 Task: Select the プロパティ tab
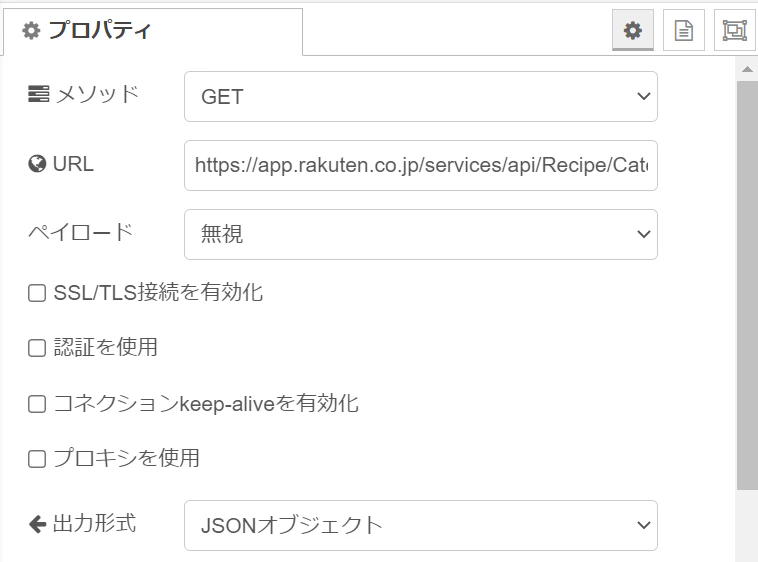pyautogui.click(x=153, y=31)
